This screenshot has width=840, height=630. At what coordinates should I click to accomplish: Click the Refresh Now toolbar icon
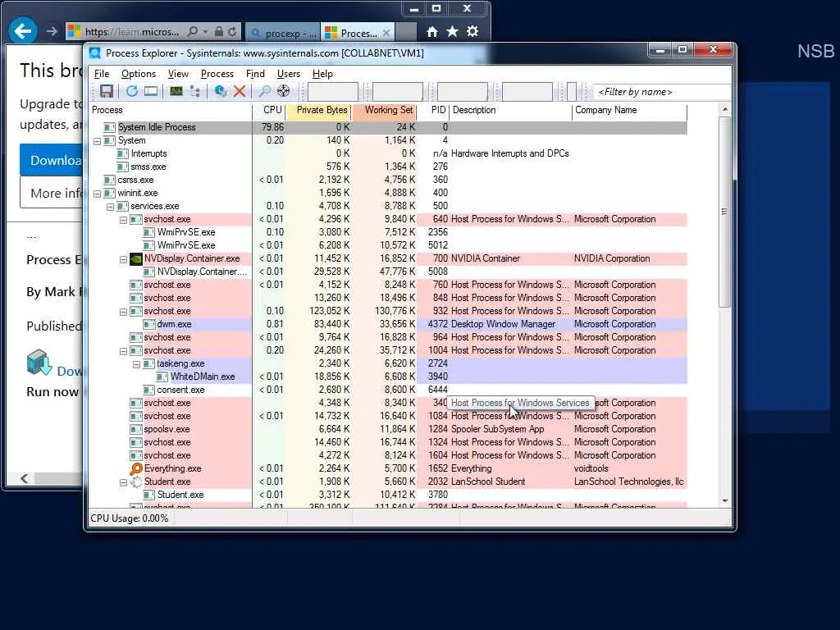pyautogui.click(x=132, y=91)
